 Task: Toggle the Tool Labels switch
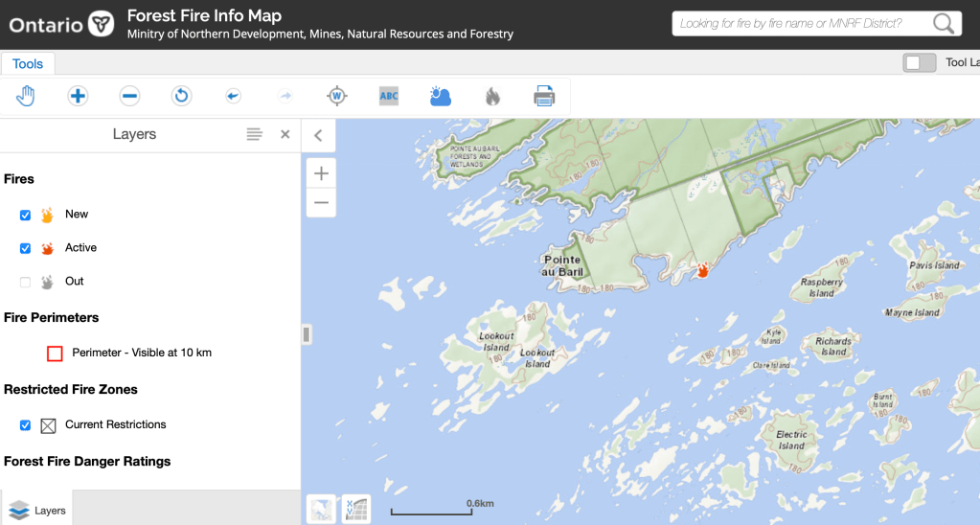[919, 62]
